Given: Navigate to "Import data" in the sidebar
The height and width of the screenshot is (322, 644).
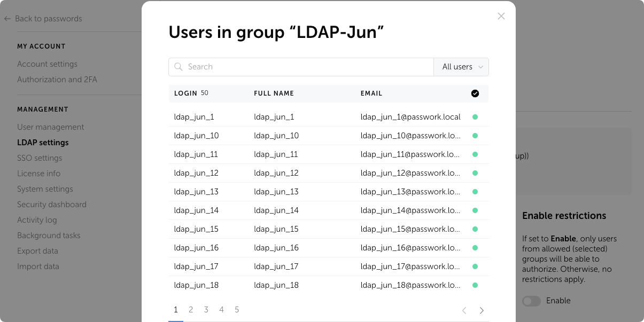Looking at the screenshot, I should pos(37,266).
